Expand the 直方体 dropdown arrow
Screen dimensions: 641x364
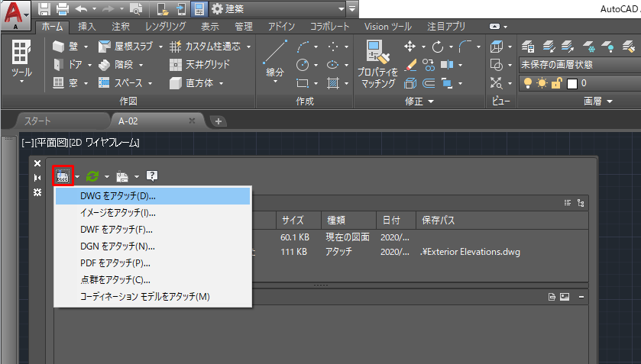[x=221, y=83]
